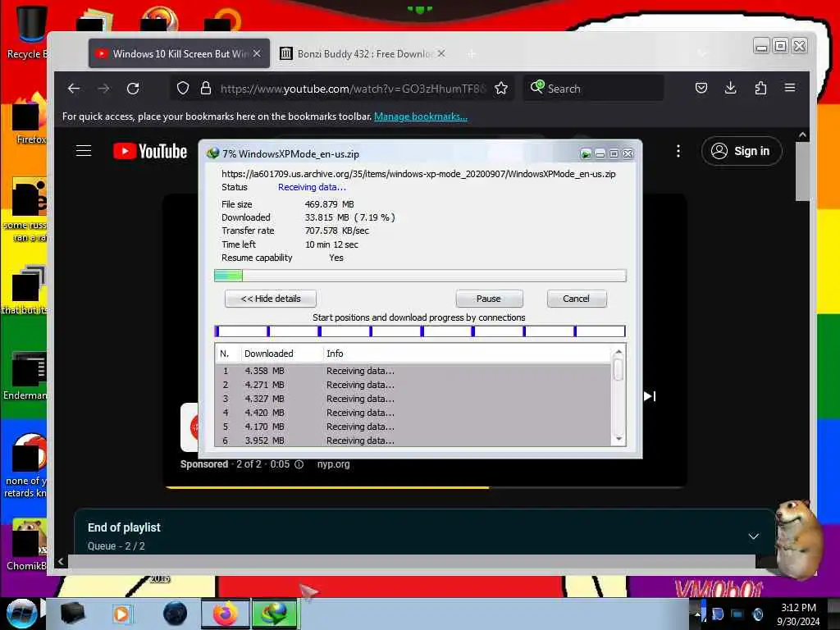Image resolution: width=840 pixels, height=630 pixels.
Task: Select Enderman desktop icon
Action: point(25,375)
